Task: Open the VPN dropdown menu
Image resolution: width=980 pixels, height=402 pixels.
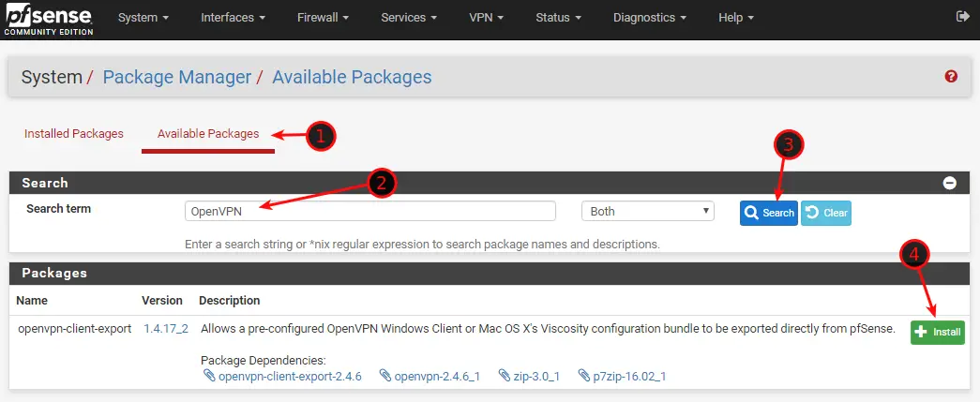Action: 486,18
